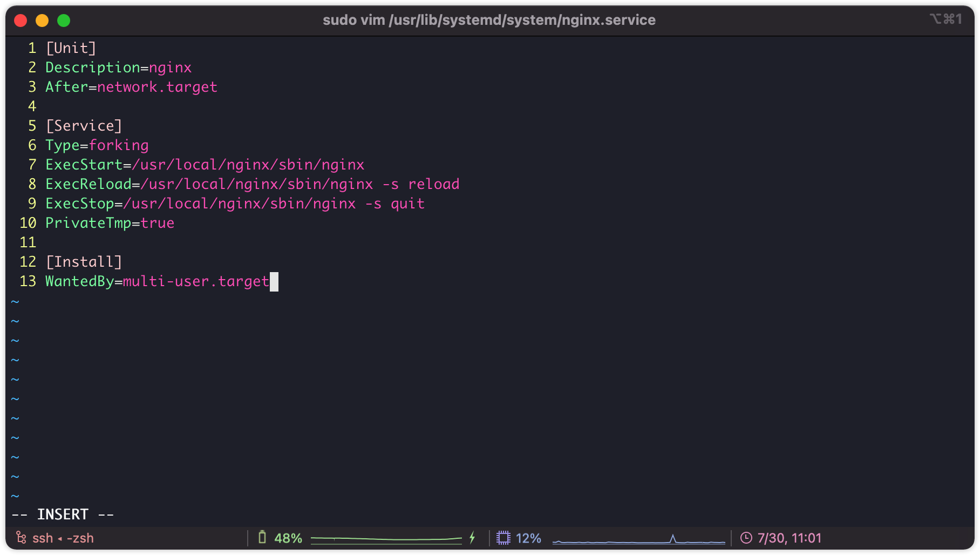Click the text cursor block after target
The width and height of the screenshot is (980, 555).
pos(274,282)
